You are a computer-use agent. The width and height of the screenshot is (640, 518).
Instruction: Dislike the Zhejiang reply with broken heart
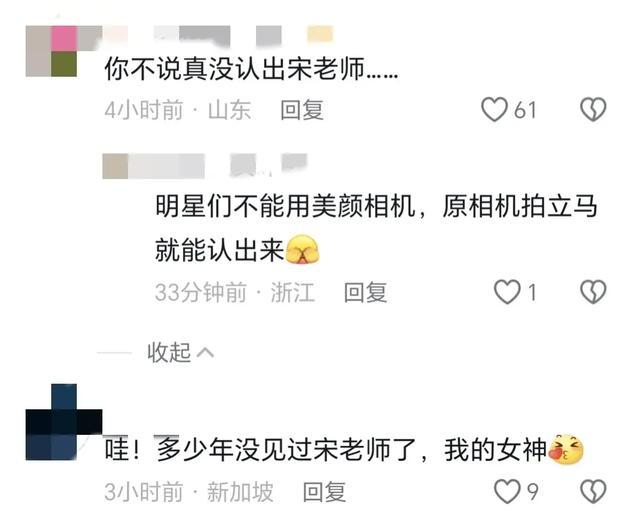click(x=593, y=292)
